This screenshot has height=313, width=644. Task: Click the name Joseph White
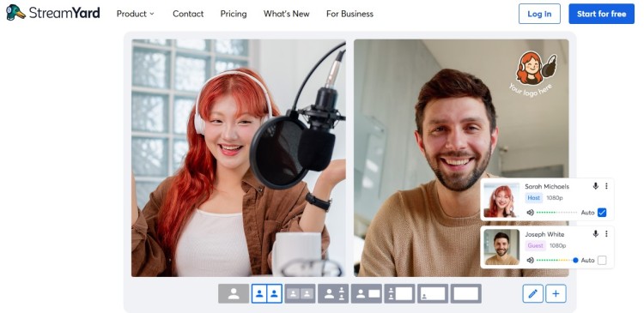544,234
